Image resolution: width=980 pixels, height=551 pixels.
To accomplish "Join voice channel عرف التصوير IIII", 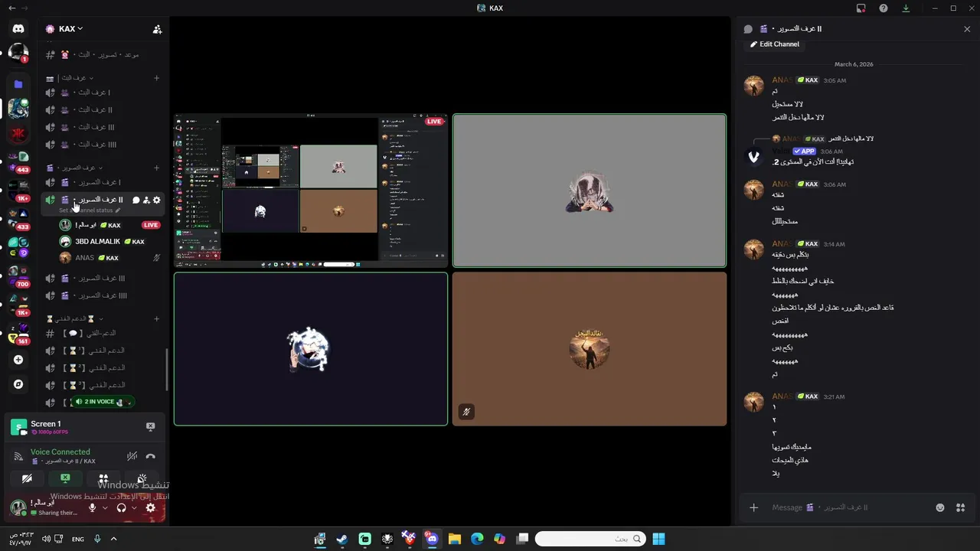I will (x=103, y=295).
